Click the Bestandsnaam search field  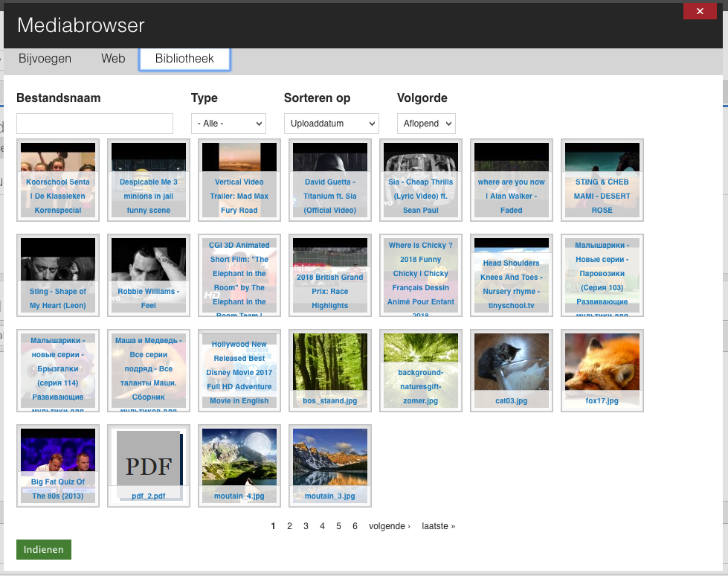[94, 124]
